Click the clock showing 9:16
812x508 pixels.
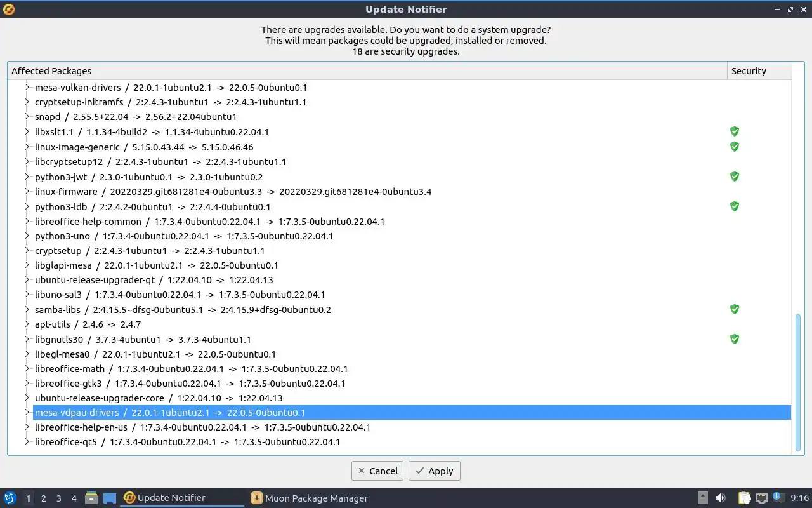pyautogui.click(x=800, y=498)
